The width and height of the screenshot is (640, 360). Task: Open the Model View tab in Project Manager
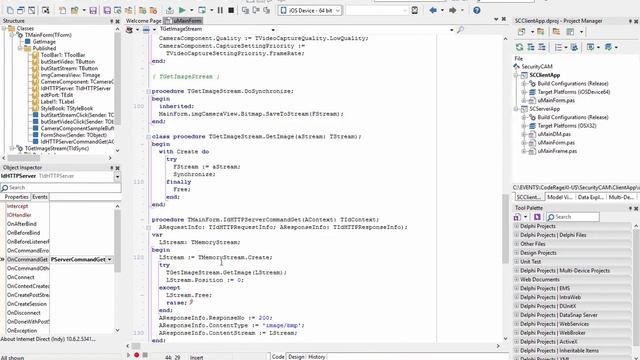[560, 197]
